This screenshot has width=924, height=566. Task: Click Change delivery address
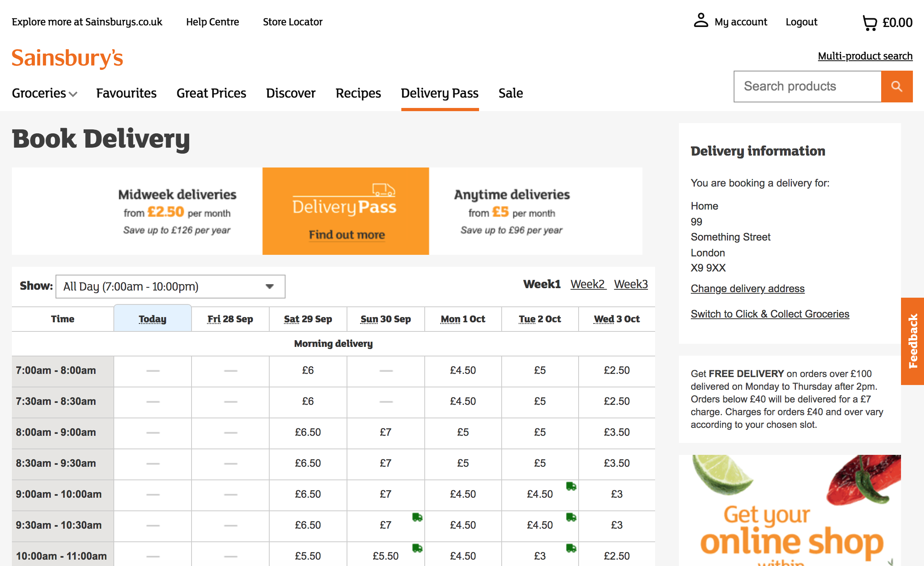(x=748, y=289)
